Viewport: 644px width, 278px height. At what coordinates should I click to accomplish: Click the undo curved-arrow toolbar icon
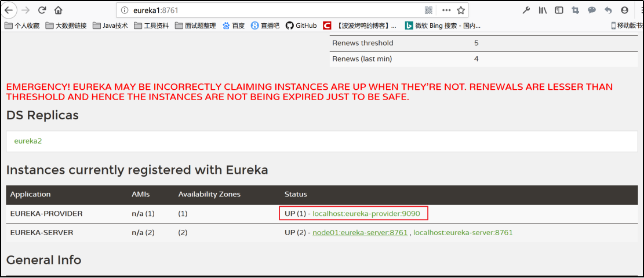[608, 10]
